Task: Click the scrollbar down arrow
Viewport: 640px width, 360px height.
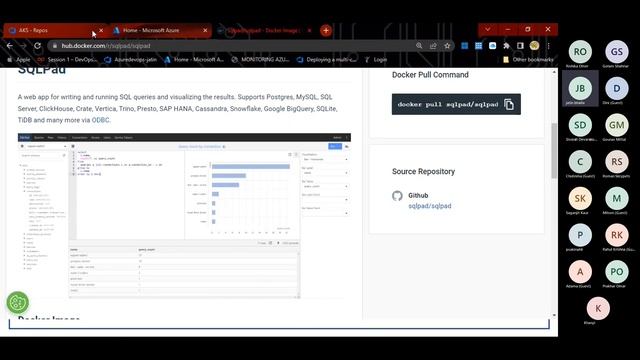Action: [554, 315]
